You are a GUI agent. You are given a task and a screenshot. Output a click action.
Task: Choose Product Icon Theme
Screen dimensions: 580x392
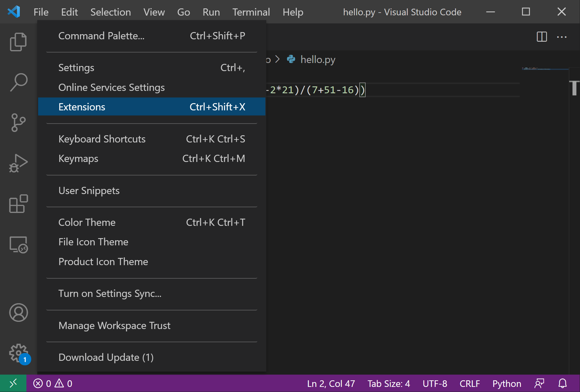(x=152, y=262)
